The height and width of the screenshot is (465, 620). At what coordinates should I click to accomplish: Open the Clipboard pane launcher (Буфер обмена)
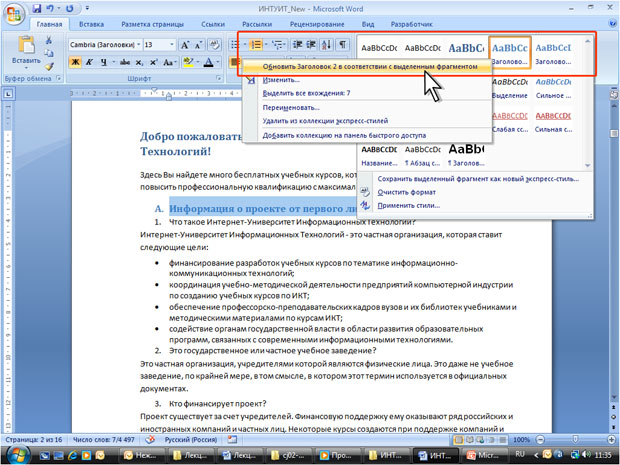tap(59, 78)
